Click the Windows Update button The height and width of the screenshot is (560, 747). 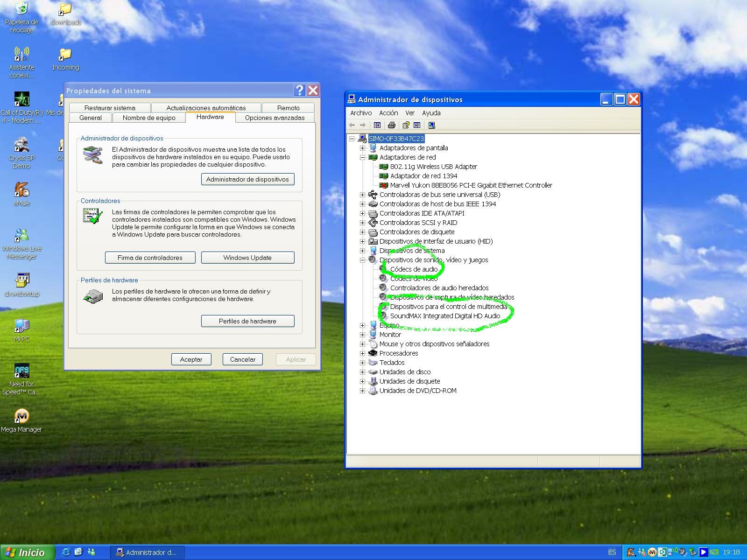tap(247, 258)
